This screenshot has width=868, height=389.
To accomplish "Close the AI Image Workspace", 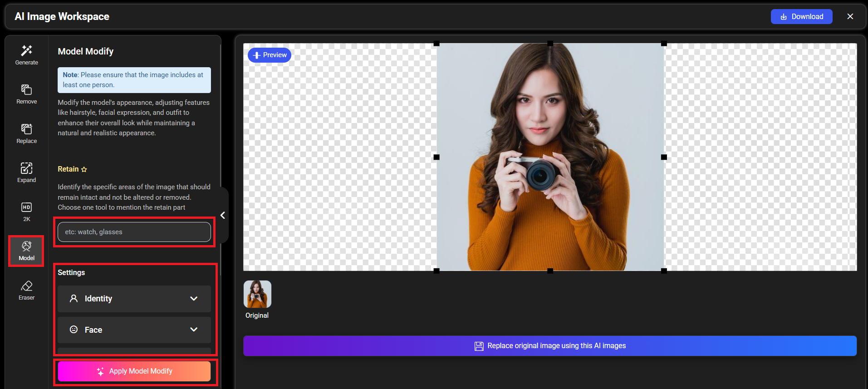I will click(x=850, y=16).
